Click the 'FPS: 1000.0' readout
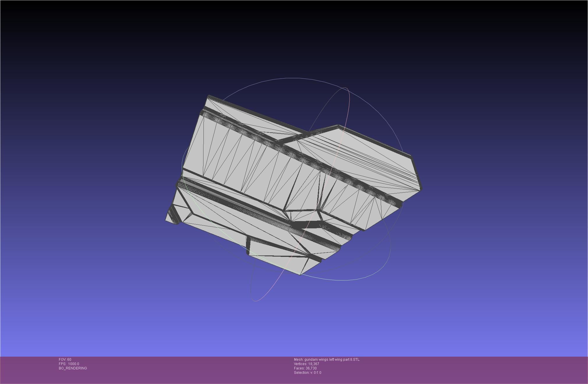The width and height of the screenshot is (588, 384). coord(69,364)
